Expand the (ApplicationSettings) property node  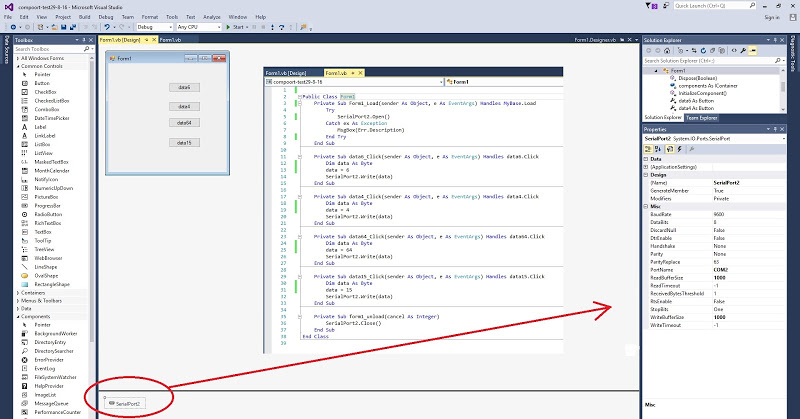(x=646, y=165)
